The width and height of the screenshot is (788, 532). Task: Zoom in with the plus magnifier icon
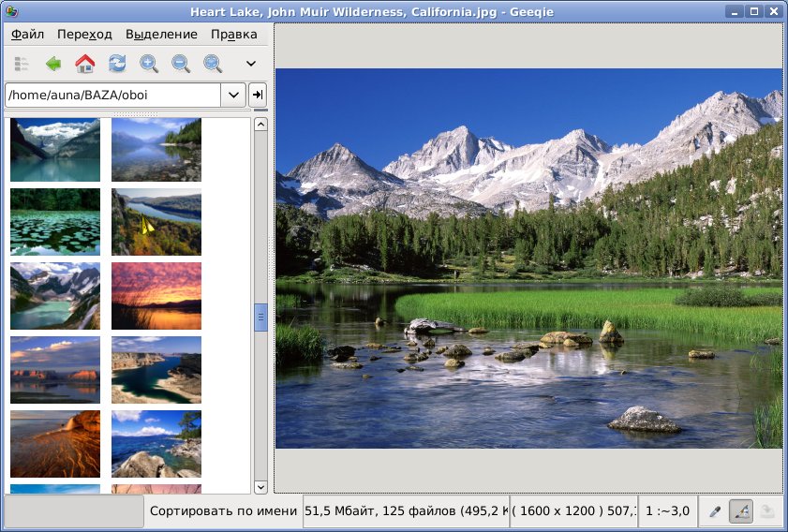pyautogui.click(x=149, y=64)
